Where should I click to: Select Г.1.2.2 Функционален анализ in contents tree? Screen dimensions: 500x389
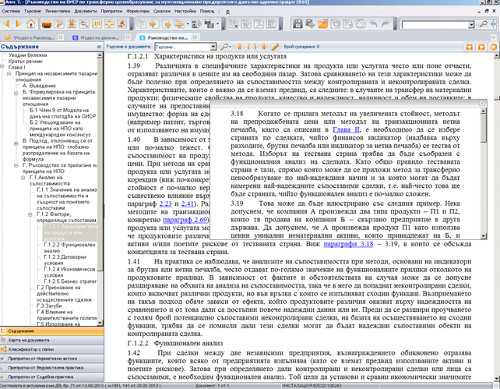(69, 248)
